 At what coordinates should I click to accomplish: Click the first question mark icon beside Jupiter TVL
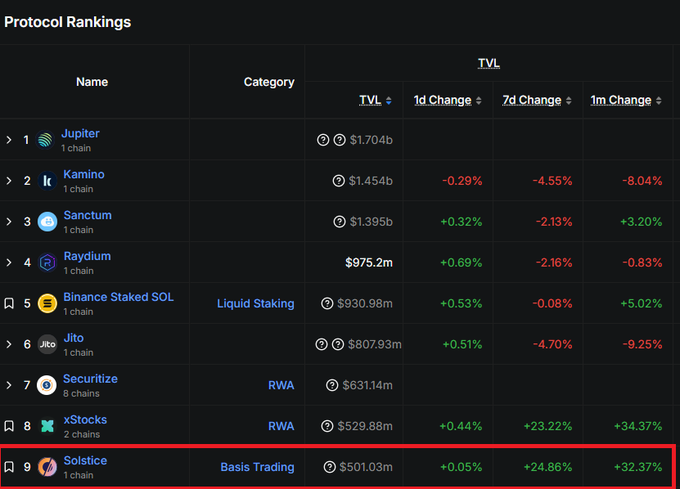323,140
